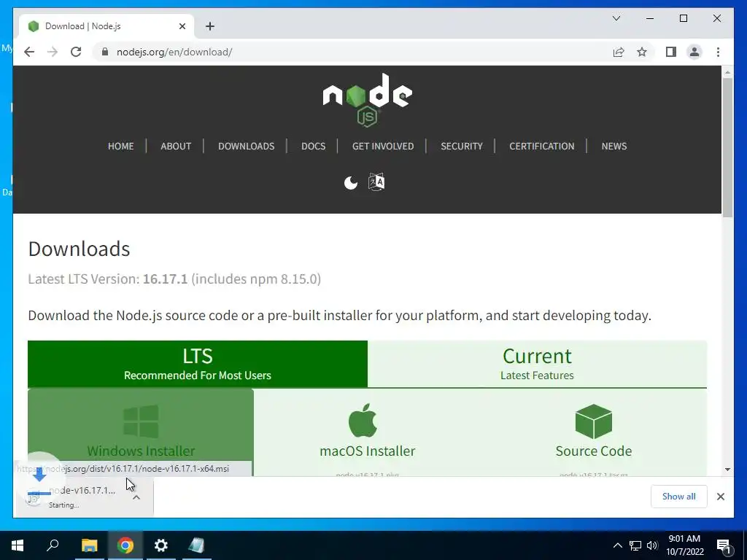Viewport: 747px width, 560px height.
Task: Open ABOUT navigation link
Action: [x=176, y=146]
